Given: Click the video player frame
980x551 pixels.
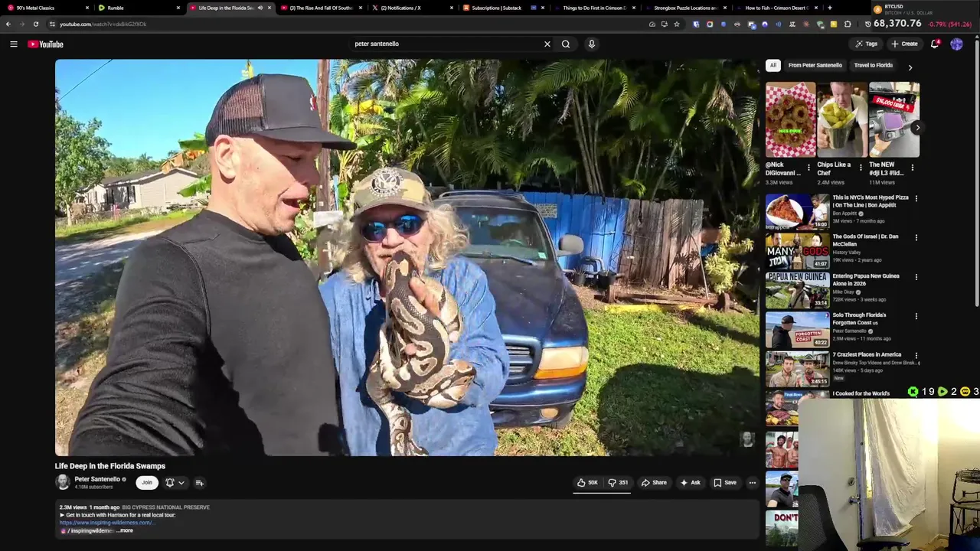Looking at the screenshot, I should (407, 257).
